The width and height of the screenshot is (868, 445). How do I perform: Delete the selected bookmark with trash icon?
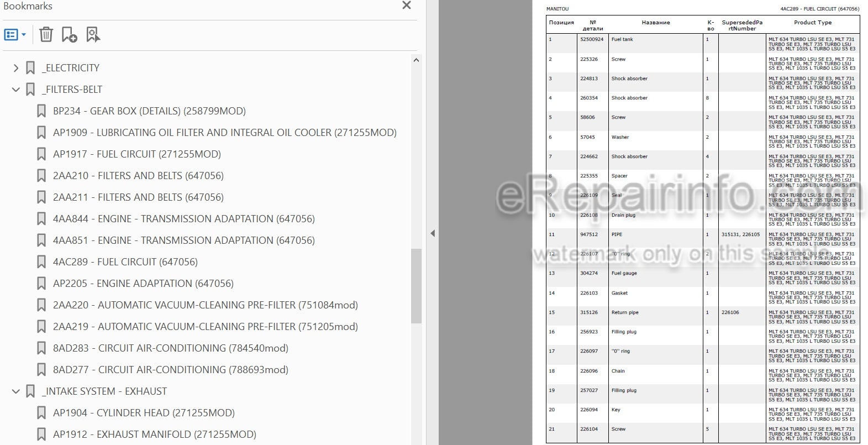click(x=46, y=35)
